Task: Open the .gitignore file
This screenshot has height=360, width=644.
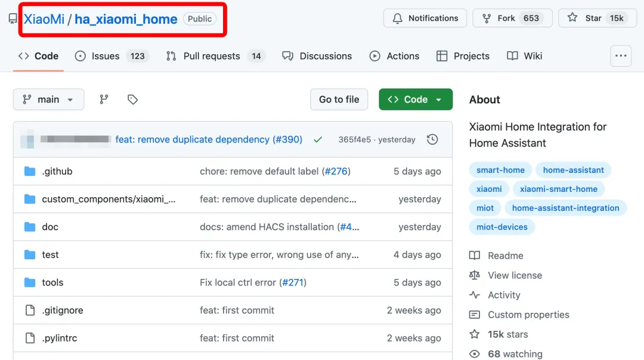Action: tap(63, 311)
